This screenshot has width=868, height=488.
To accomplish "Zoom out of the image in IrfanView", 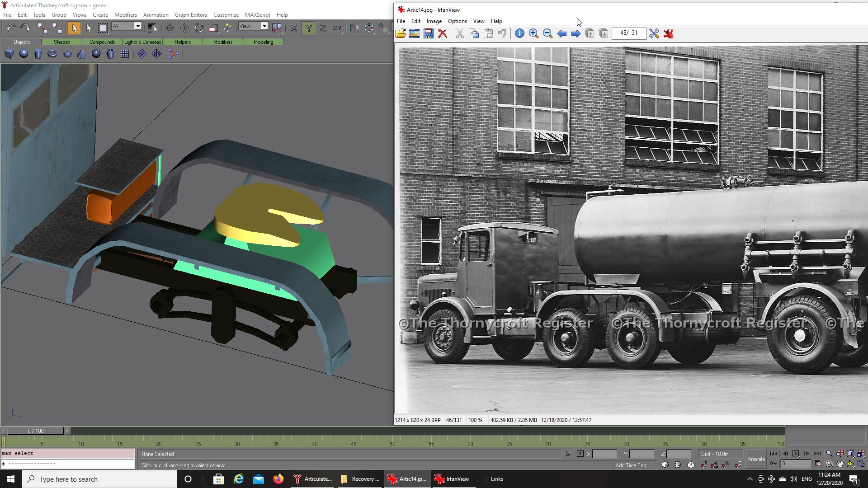I will (x=547, y=33).
